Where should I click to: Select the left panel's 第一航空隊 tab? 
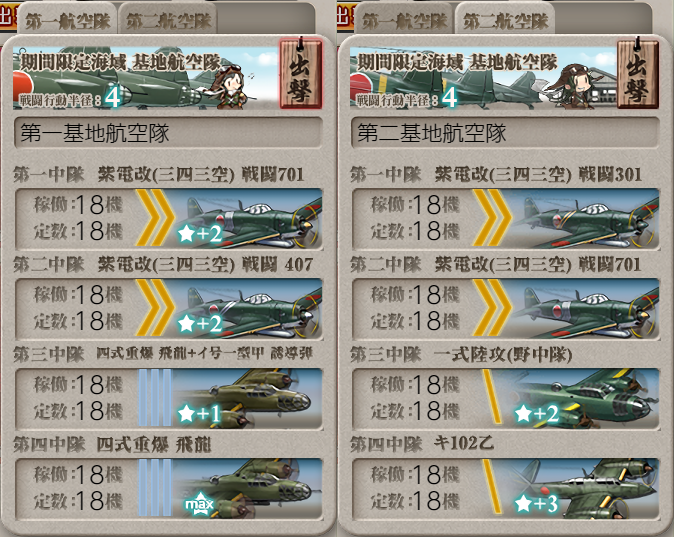pyautogui.click(x=67, y=20)
